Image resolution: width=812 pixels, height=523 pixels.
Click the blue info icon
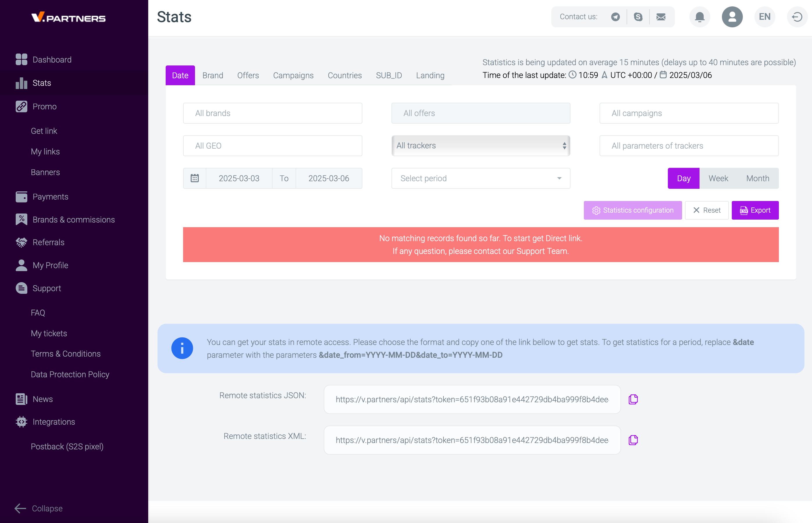click(182, 348)
